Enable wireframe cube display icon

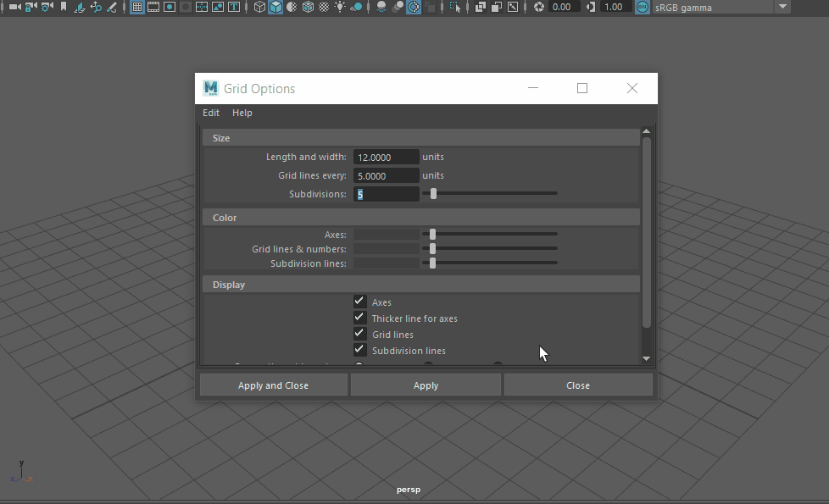click(x=259, y=7)
